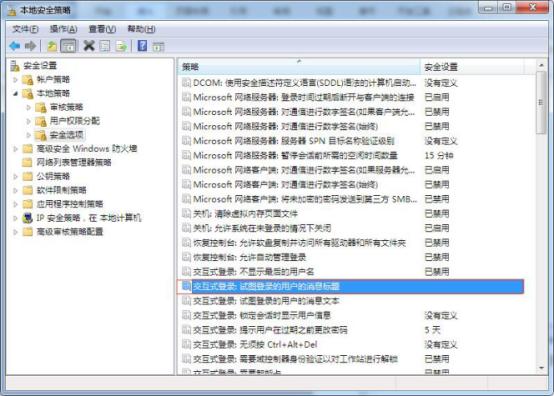Open the 帮助(H) menu

141,29
